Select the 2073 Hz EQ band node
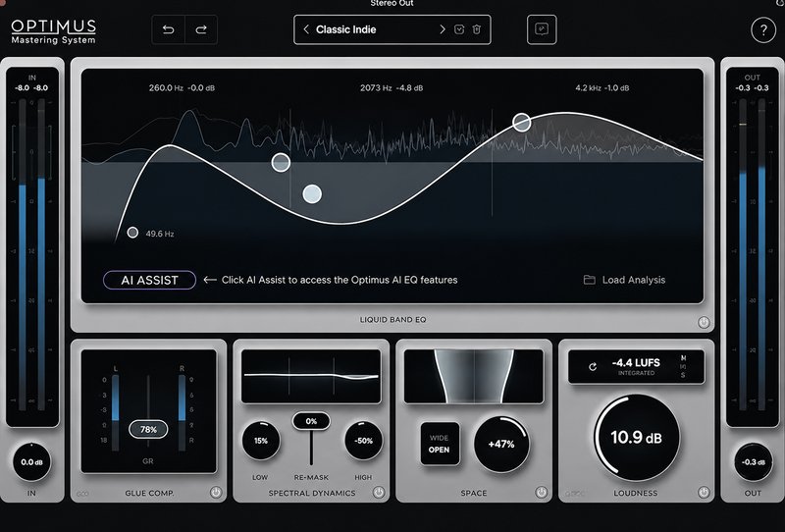The image size is (785, 532). 312,194
